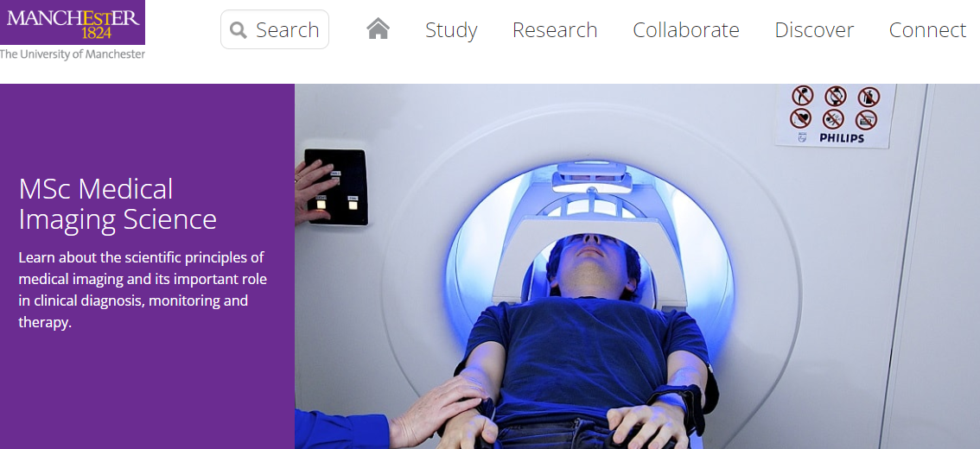Open the Discover menu
This screenshot has width=980, height=449.
click(814, 30)
